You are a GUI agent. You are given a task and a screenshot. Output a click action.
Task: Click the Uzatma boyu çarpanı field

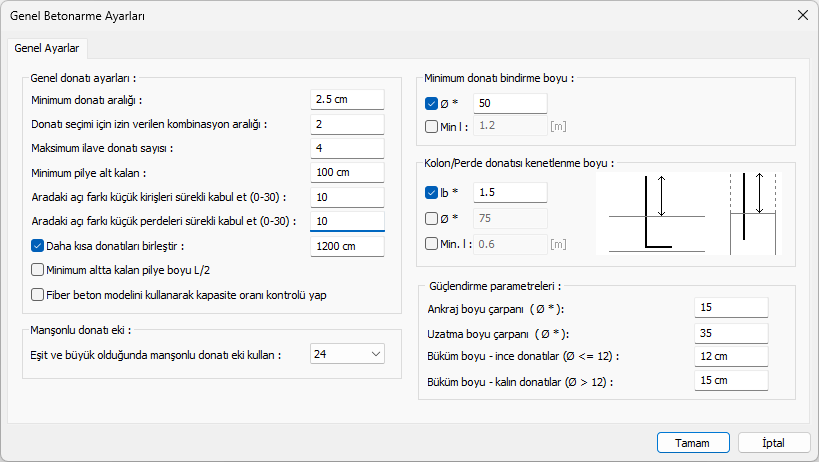[730, 333]
